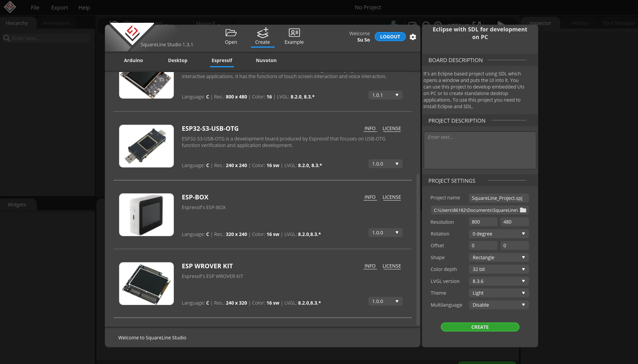Open INFO link for ESP-BOX
This screenshot has width=638, height=364.
coord(370,197)
